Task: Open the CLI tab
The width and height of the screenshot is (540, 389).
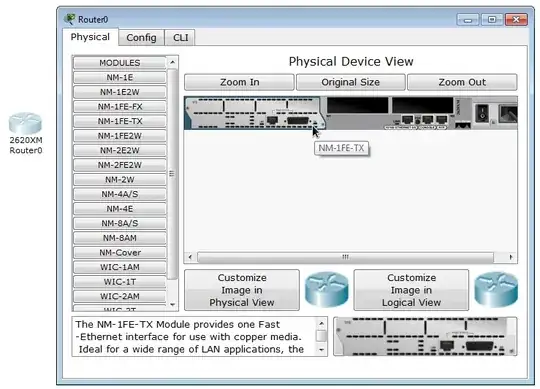Action: pyautogui.click(x=180, y=38)
